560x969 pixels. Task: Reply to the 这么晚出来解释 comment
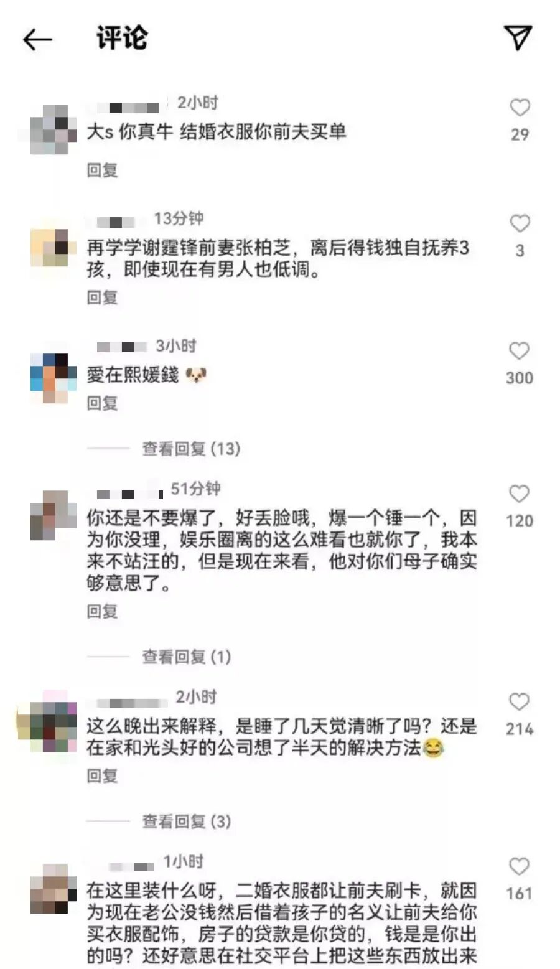[x=102, y=776]
